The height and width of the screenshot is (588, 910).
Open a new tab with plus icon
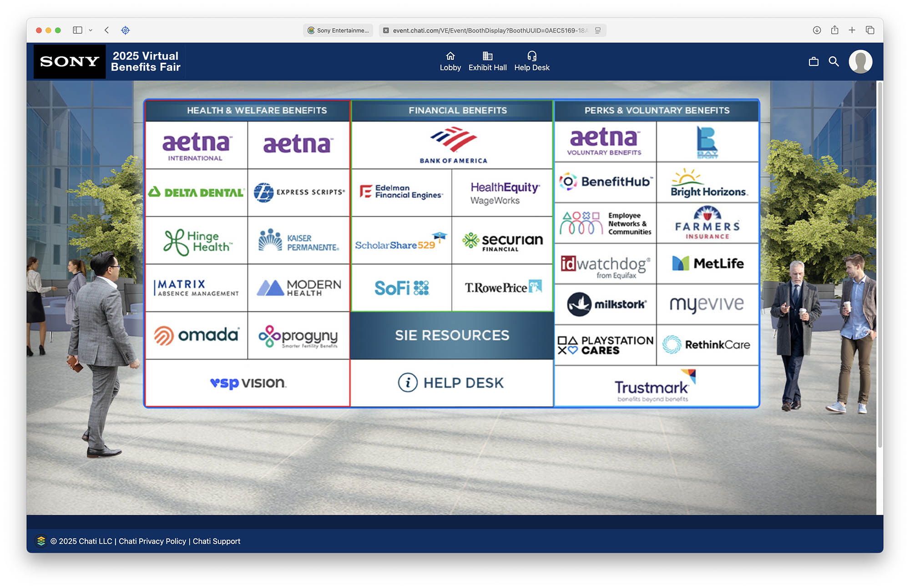852,30
